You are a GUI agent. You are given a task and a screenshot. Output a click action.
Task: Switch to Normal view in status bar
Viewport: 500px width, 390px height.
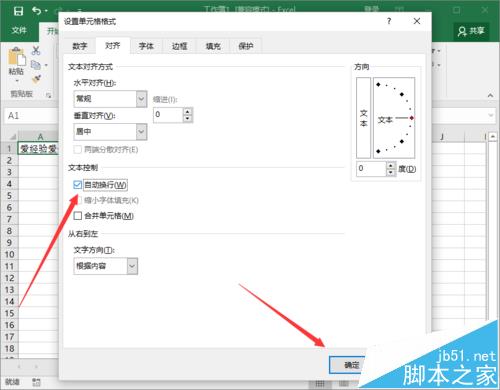tap(320, 383)
